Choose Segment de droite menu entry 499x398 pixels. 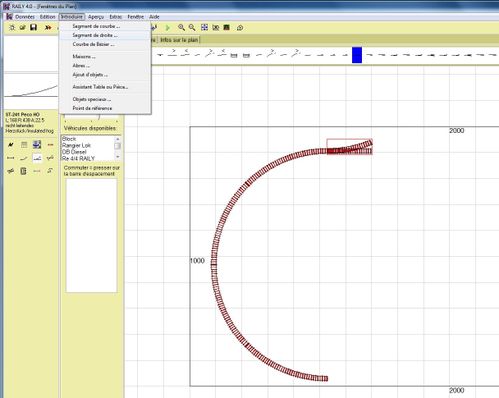95,35
